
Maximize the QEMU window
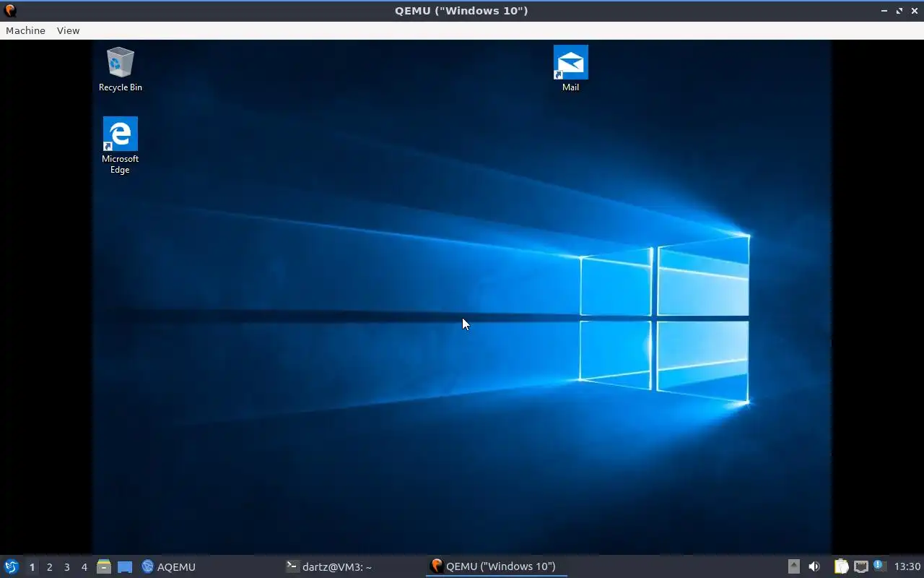click(x=899, y=11)
